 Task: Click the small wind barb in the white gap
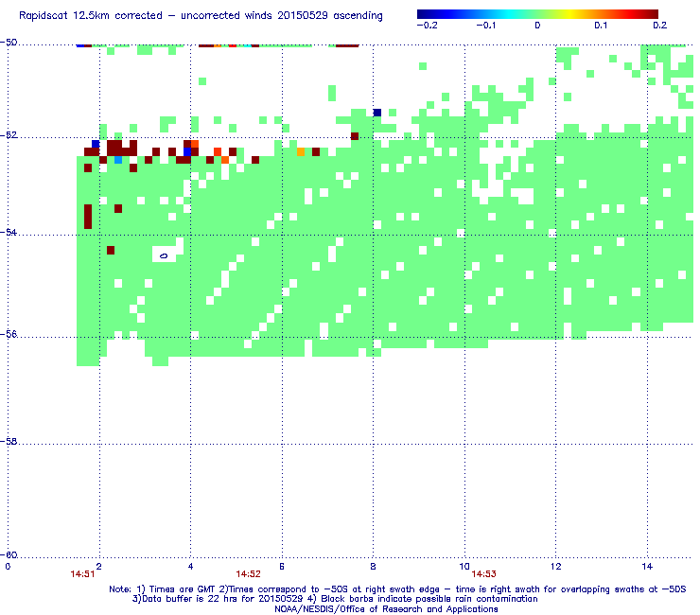164,255
